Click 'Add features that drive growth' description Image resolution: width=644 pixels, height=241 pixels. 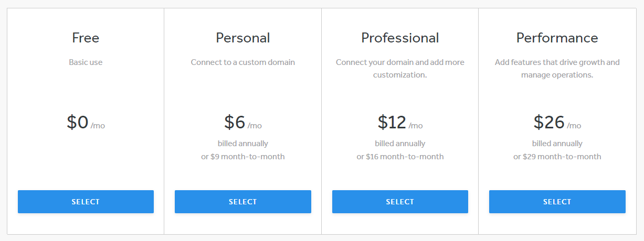click(x=557, y=68)
